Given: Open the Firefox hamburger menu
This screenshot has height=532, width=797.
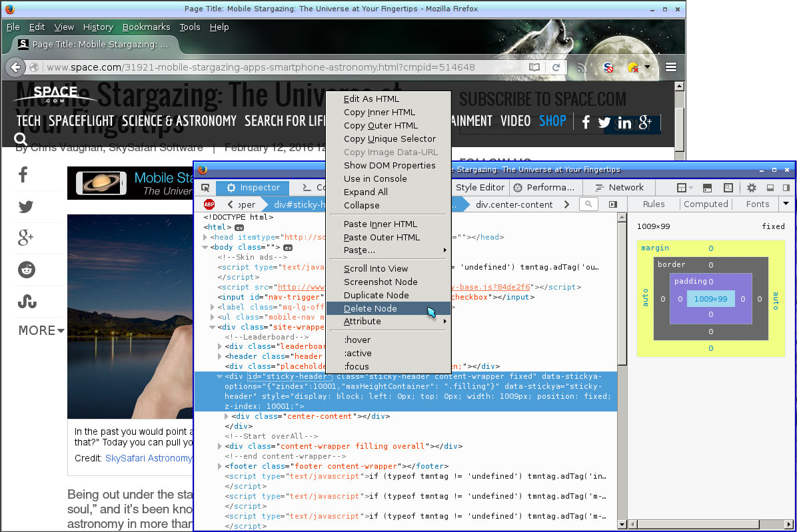Looking at the screenshot, I should pyautogui.click(x=671, y=67).
